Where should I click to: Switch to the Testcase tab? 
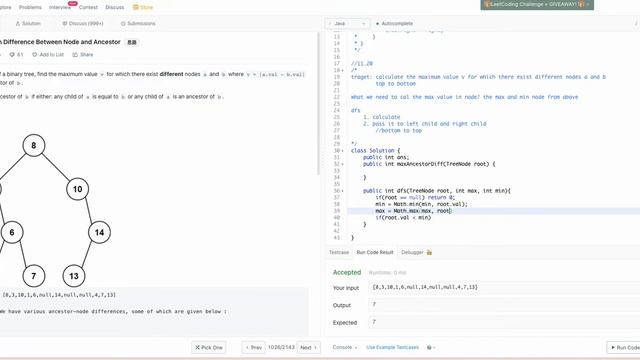(339, 252)
